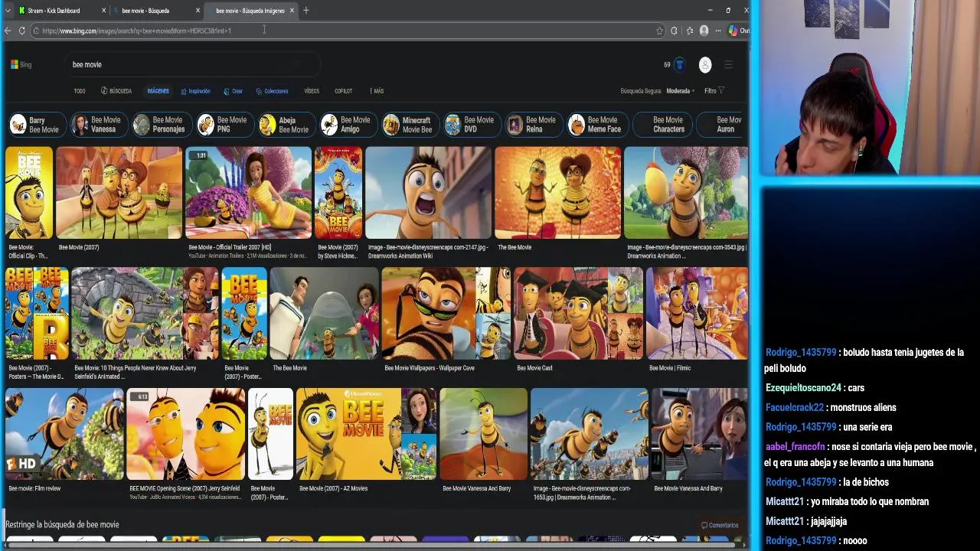Open Bing account avatar
The height and width of the screenshot is (551, 980).
pyautogui.click(x=705, y=65)
